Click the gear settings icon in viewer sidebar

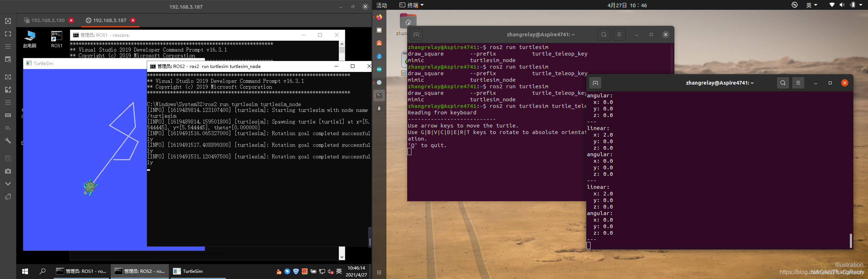tap(8, 128)
